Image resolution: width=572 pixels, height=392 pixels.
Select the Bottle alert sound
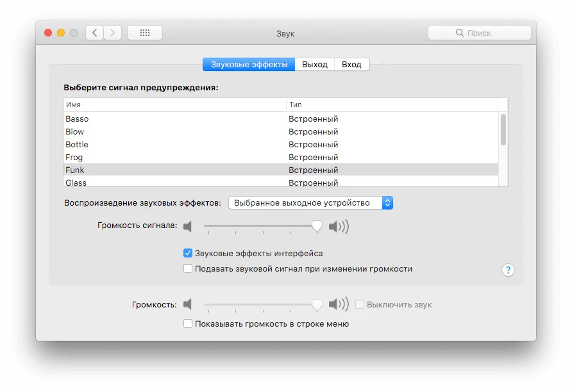281,144
